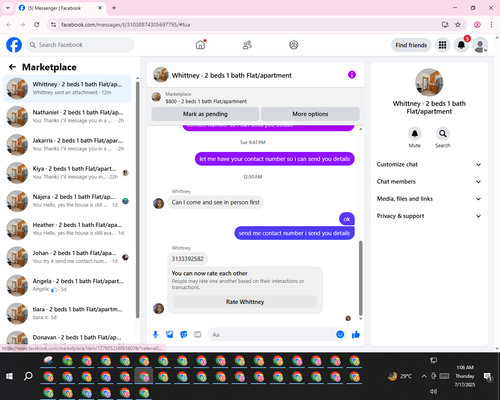The height and width of the screenshot is (400, 500).
Task: Reload the page with refresh icon
Action: click(37, 24)
